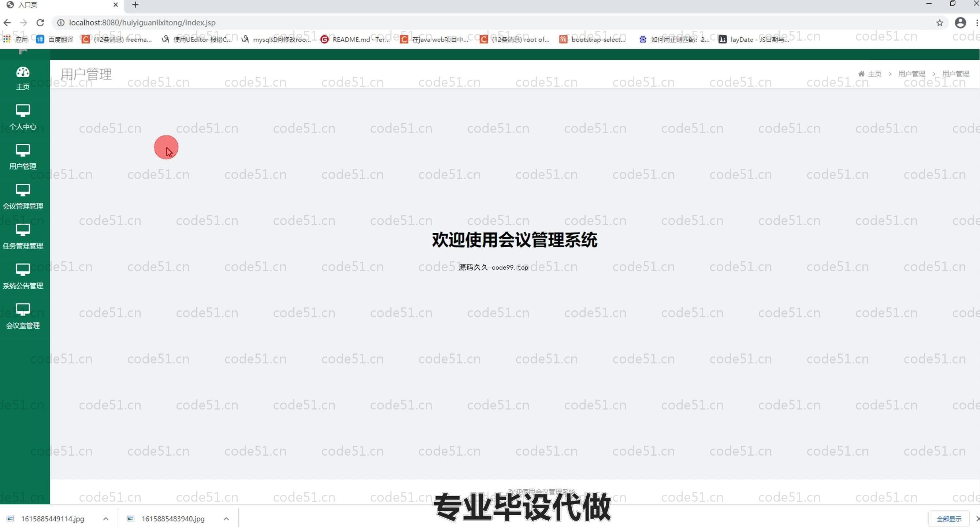Screen dimensions: 980x527
Task: Open 任务管理管理 sidebar icon
Action: [23, 230]
